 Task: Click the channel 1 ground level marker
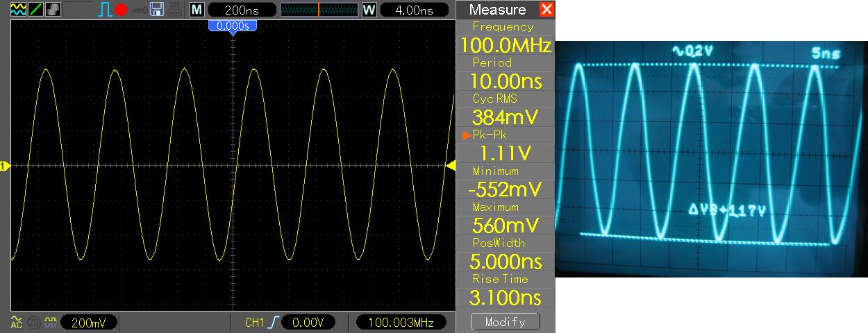click(4, 166)
